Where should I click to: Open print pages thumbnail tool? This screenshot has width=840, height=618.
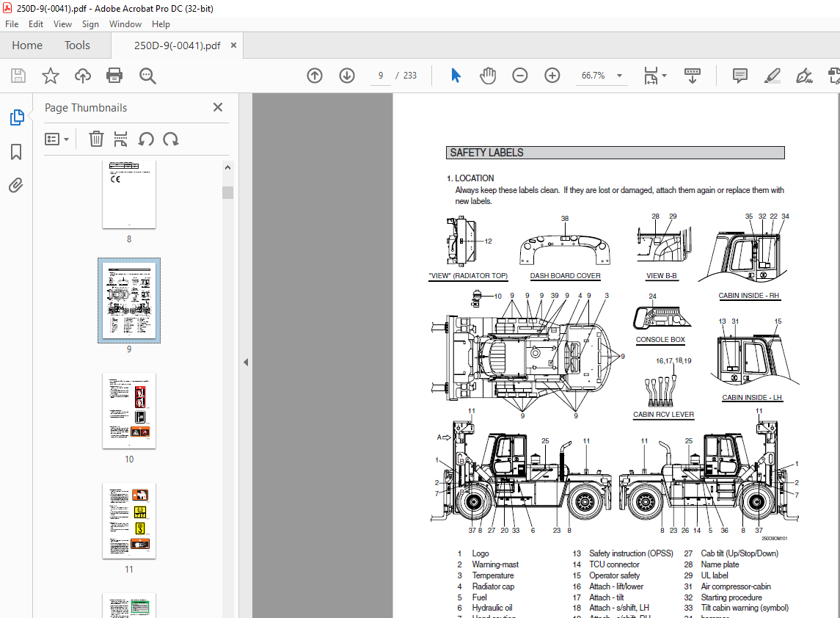[x=120, y=139]
